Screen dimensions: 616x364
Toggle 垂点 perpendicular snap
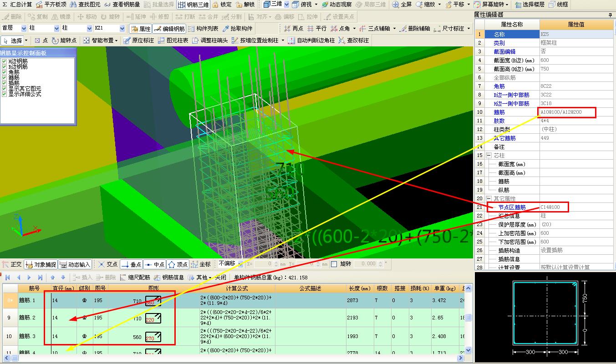click(x=132, y=264)
